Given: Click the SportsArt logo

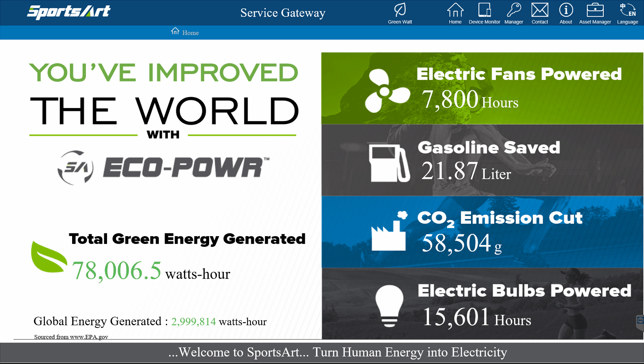Looking at the screenshot, I should point(69,12).
